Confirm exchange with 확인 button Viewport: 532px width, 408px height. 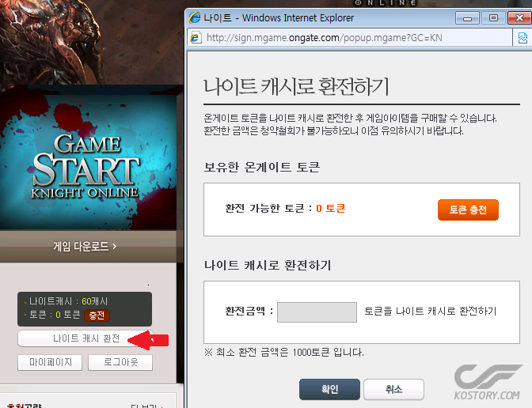pyautogui.click(x=329, y=389)
